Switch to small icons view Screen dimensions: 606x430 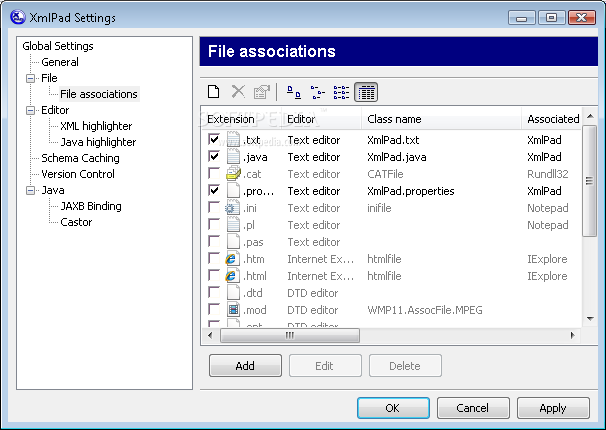pos(318,92)
